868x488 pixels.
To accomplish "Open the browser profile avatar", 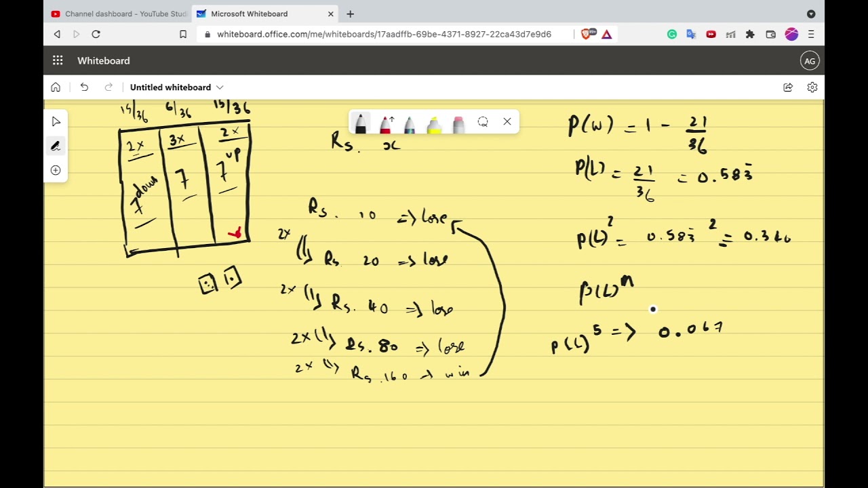I will tap(791, 34).
